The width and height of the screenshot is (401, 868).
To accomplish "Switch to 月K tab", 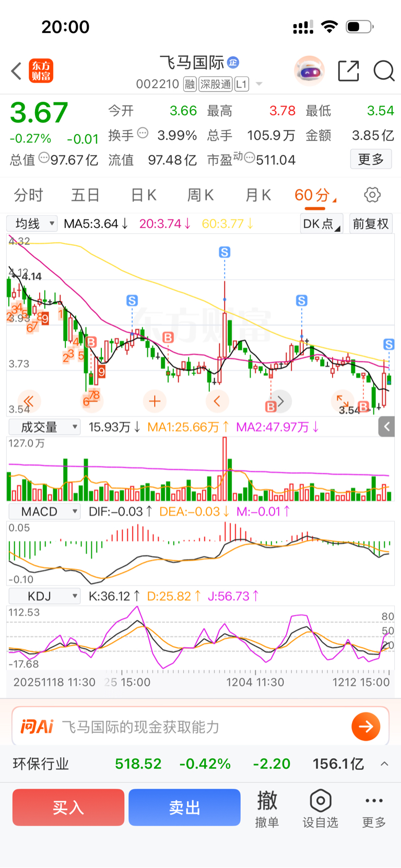I will 258,195.
